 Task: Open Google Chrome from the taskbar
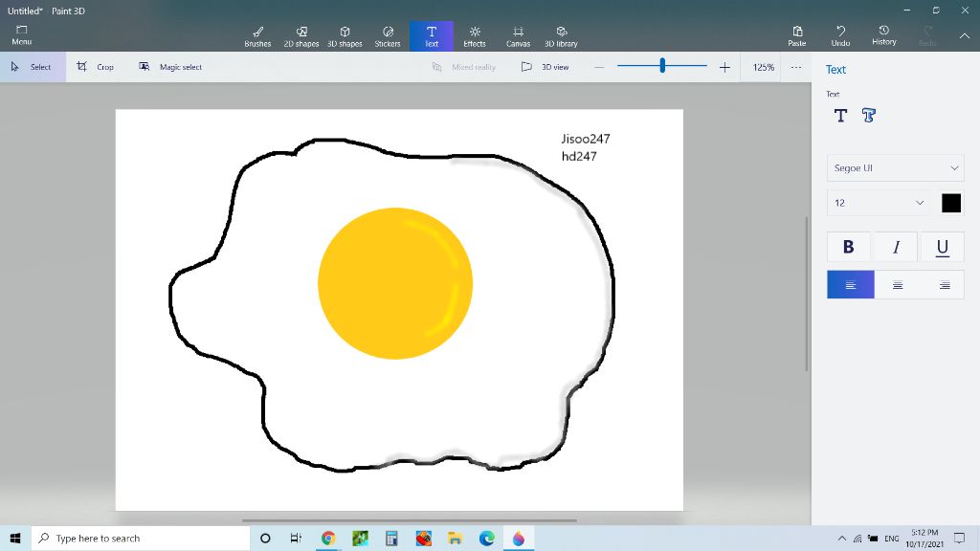coord(328,538)
